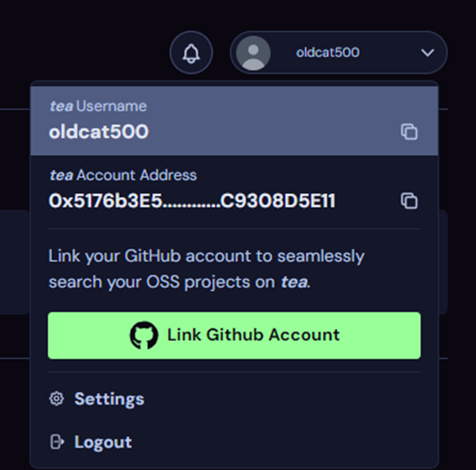Click the "tea Username" label
476x470 pixels.
point(98,106)
